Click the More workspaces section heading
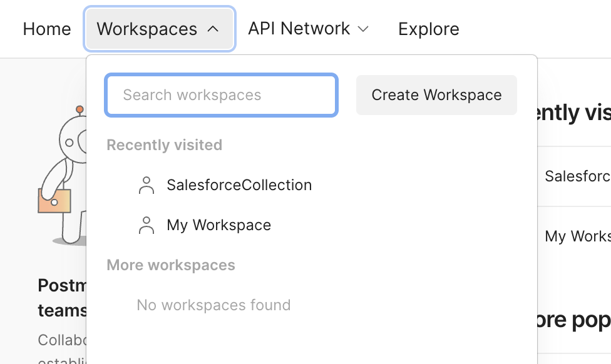611x364 pixels. 171,265
